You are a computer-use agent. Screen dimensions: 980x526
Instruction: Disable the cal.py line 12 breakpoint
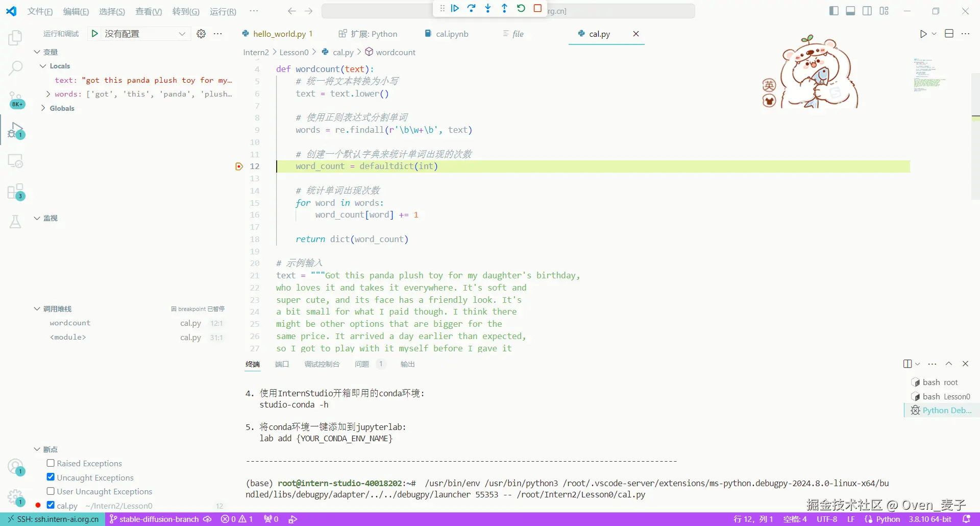click(51, 505)
